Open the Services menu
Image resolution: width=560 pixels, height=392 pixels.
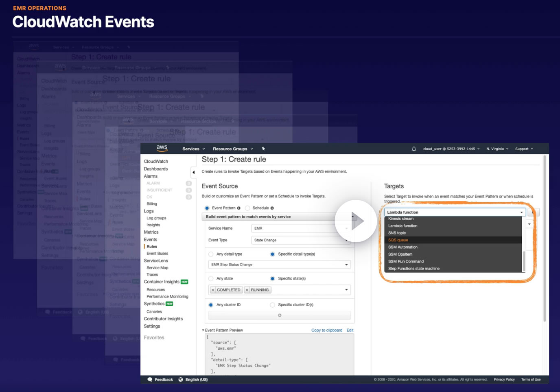(x=194, y=149)
